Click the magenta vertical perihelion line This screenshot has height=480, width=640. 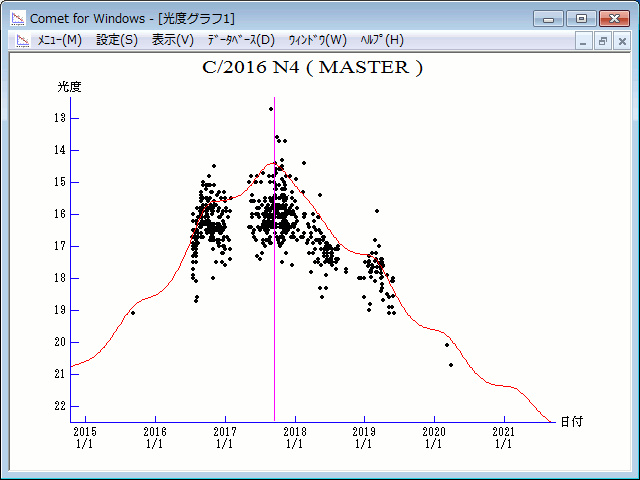pos(274,300)
